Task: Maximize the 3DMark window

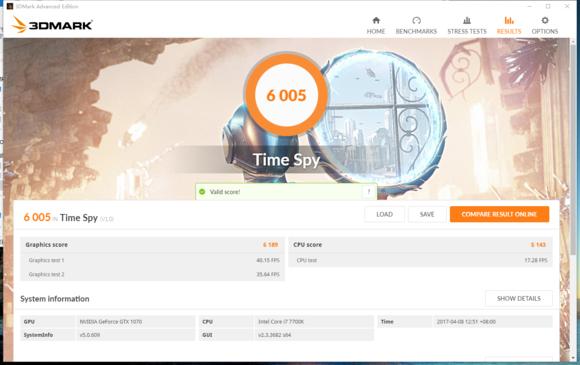Action: pos(548,6)
